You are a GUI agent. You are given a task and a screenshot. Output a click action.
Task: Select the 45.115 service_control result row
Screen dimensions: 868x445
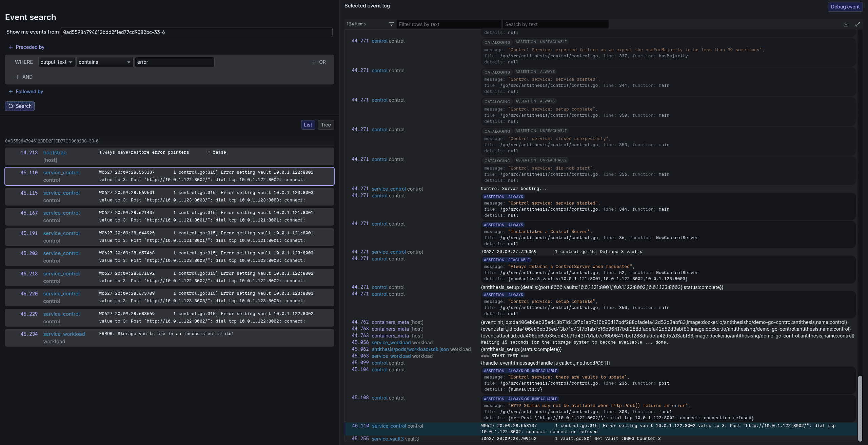tap(170, 196)
